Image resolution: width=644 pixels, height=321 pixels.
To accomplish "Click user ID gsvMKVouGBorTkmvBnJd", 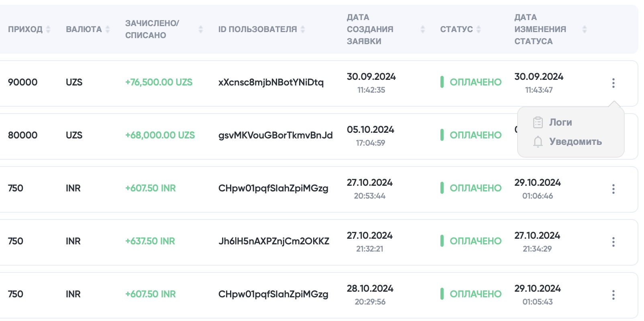I will tap(275, 135).
